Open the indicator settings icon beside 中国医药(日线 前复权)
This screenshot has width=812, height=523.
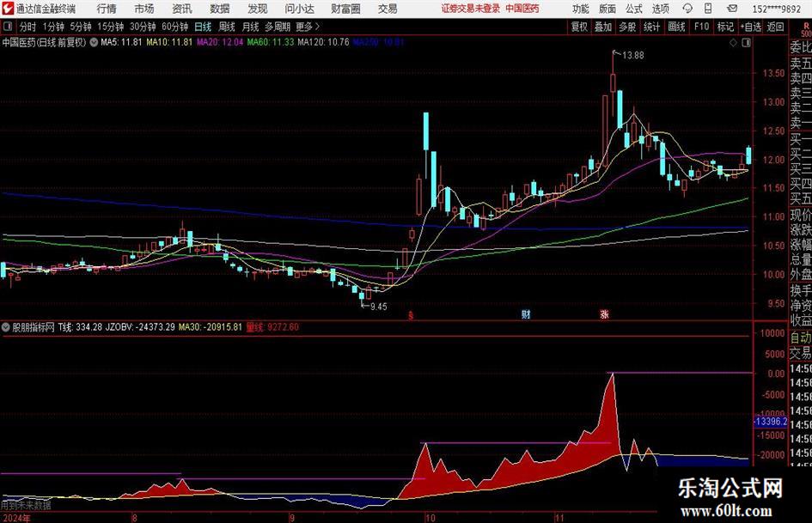click(94, 42)
